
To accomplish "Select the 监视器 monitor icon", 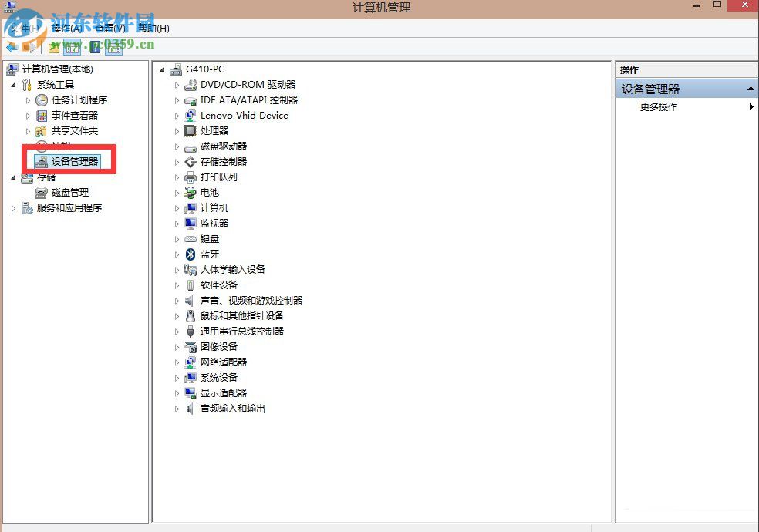I will [191, 224].
